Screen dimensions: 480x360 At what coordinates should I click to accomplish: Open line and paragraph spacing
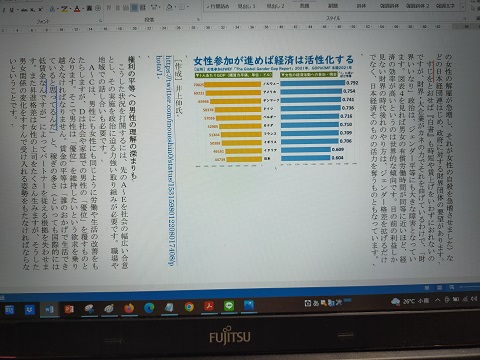click(154, 7)
